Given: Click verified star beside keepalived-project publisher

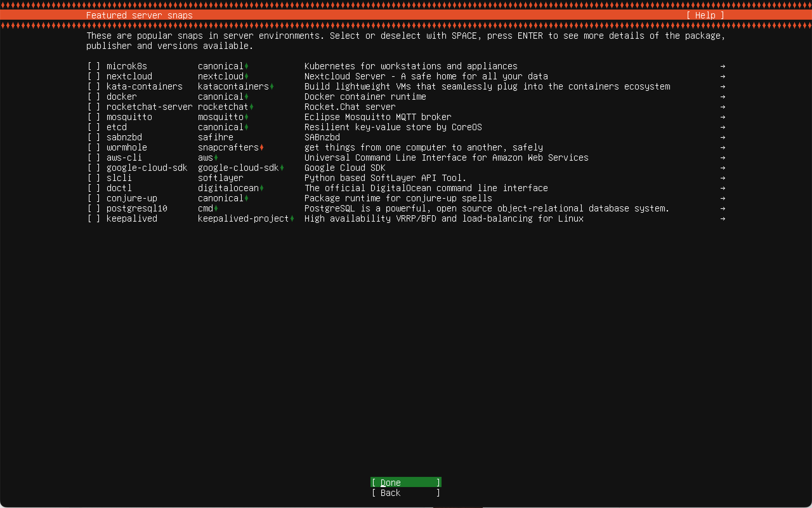Looking at the screenshot, I should pyautogui.click(x=292, y=219).
